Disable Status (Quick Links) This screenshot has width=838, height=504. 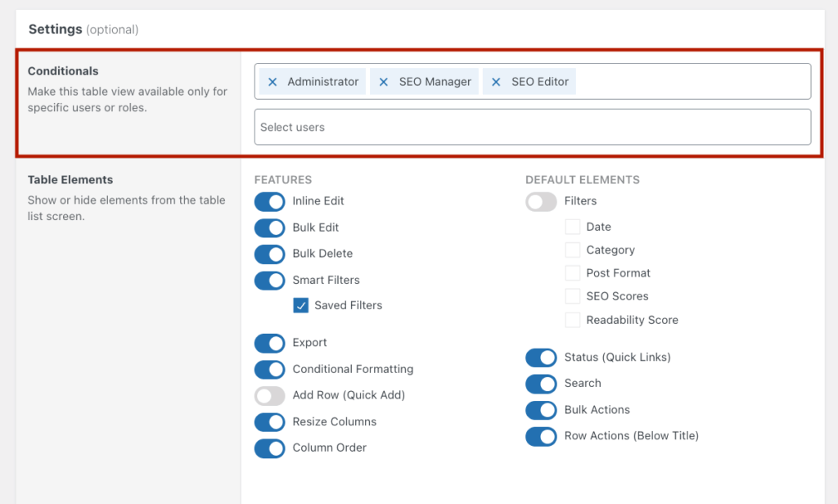[x=541, y=358]
